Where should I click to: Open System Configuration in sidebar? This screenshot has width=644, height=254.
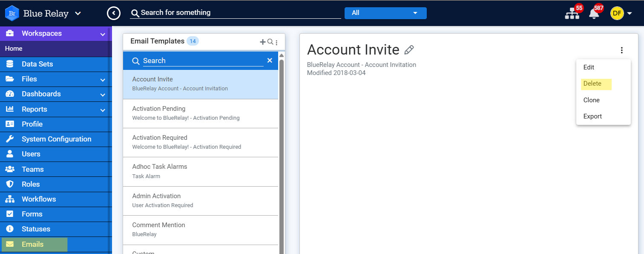[57, 139]
